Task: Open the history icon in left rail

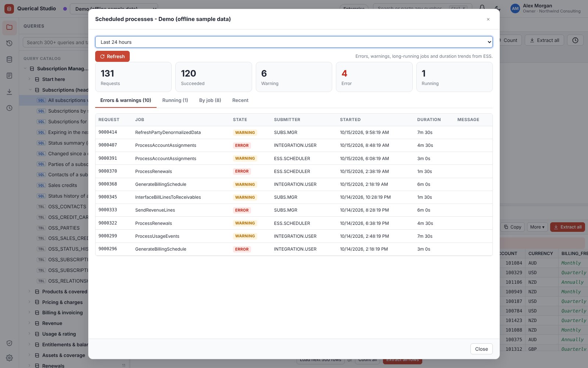Action: coord(10,43)
